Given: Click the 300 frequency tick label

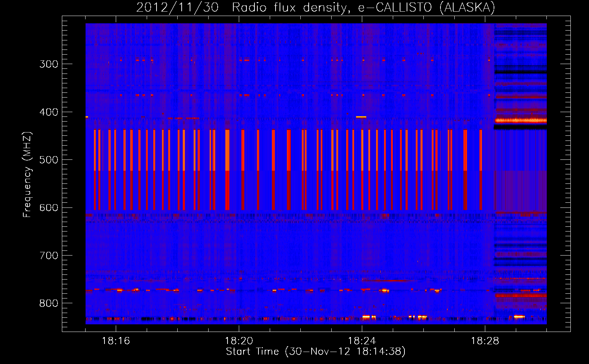Looking at the screenshot, I should tap(49, 64).
